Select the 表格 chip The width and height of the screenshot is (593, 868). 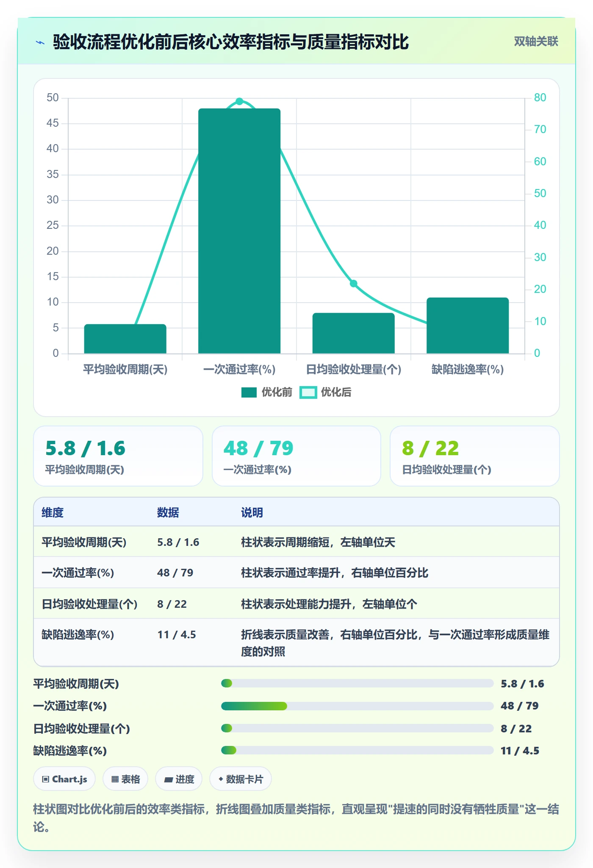click(125, 779)
